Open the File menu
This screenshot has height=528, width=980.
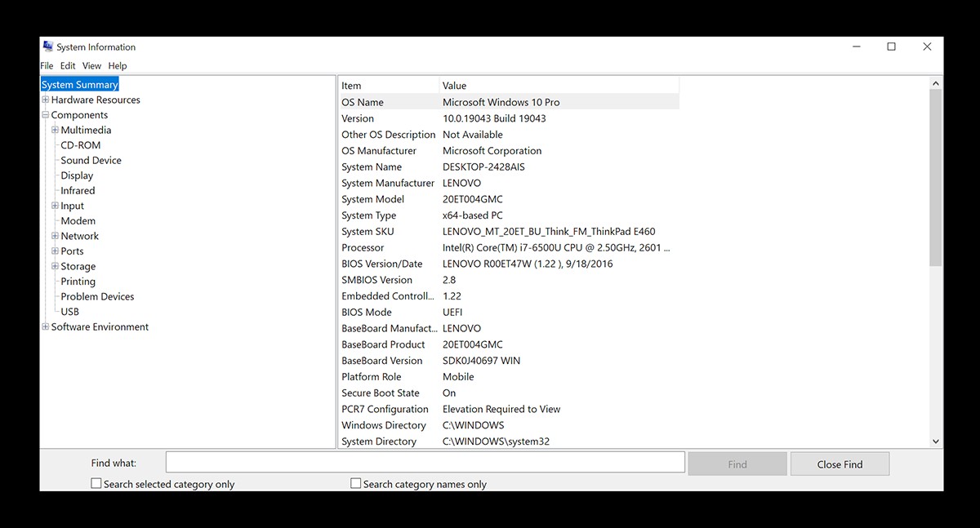(x=47, y=65)
